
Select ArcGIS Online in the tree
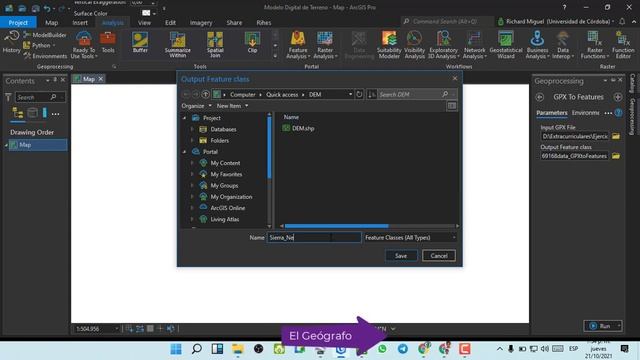pos(228,208)
